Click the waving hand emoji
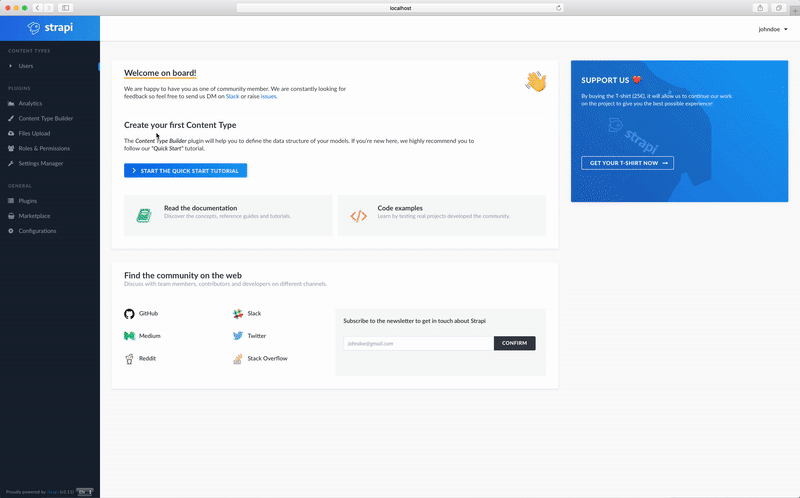 [536, 82]
